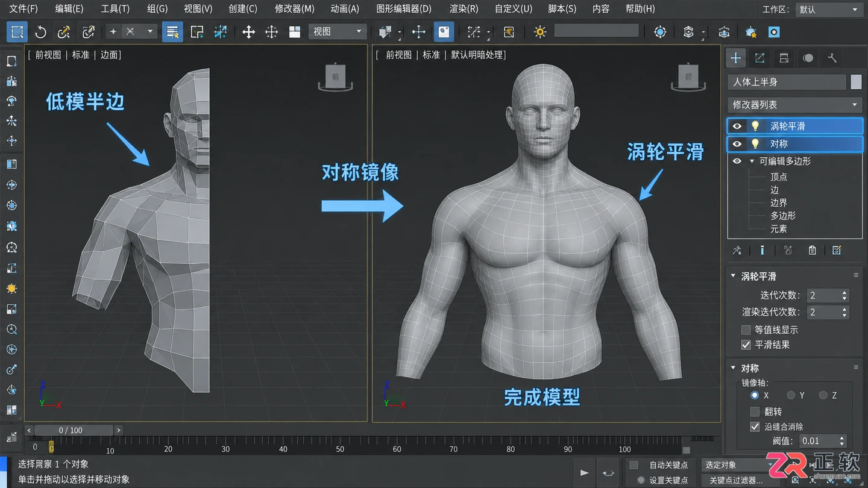This screenshot has height=488, width=868.
Task: Uncheck 沿缝合消除 checkbox
Action: pyautogui.click(x=755, y=427)
